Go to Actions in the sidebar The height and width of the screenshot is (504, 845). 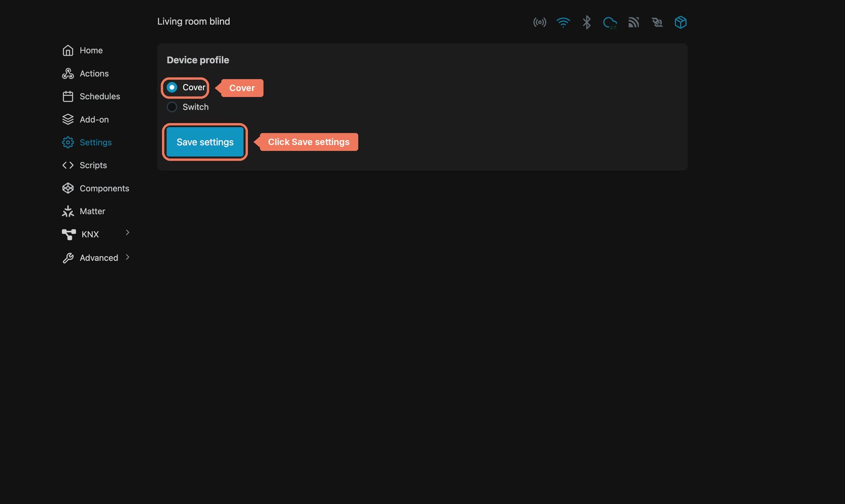[x=85, y=73]
